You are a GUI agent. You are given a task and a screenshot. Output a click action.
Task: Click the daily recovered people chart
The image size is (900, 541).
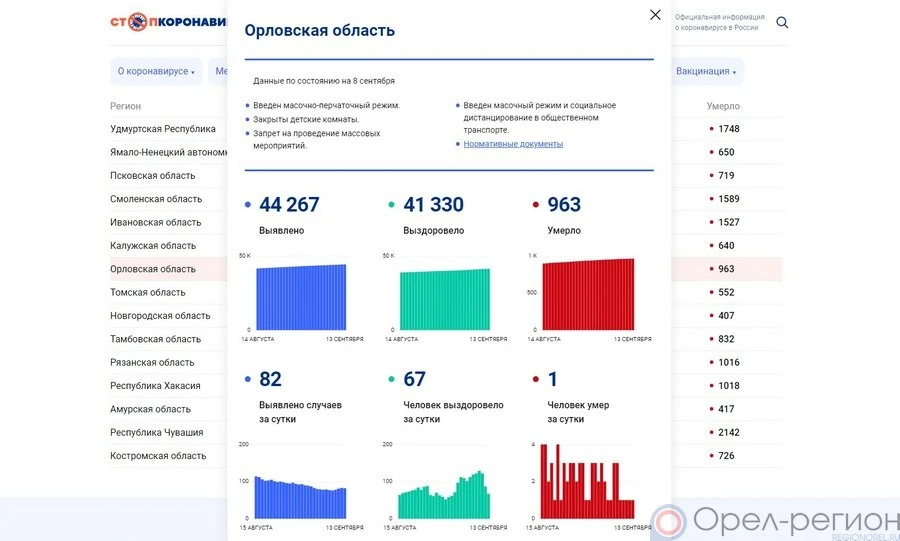[x=445, y=495]
